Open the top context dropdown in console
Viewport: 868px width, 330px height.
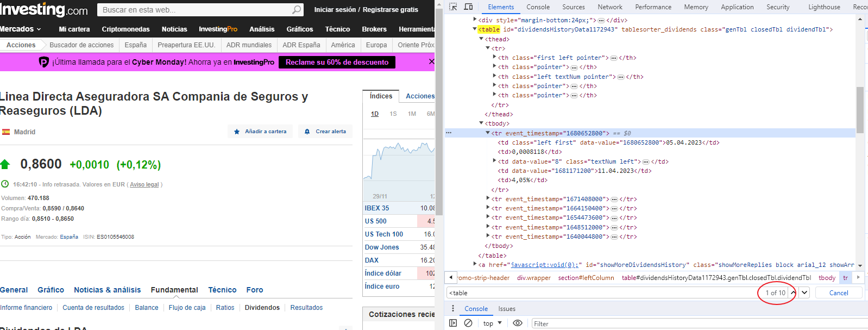point(493,323)
